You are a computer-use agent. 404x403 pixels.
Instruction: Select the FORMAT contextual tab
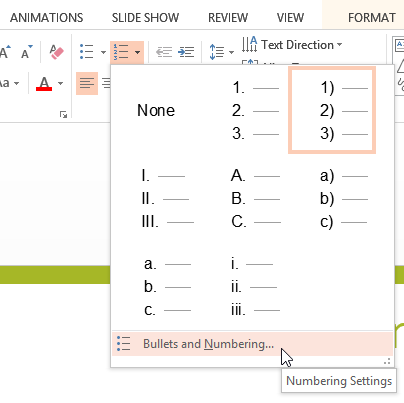[372, 17]
